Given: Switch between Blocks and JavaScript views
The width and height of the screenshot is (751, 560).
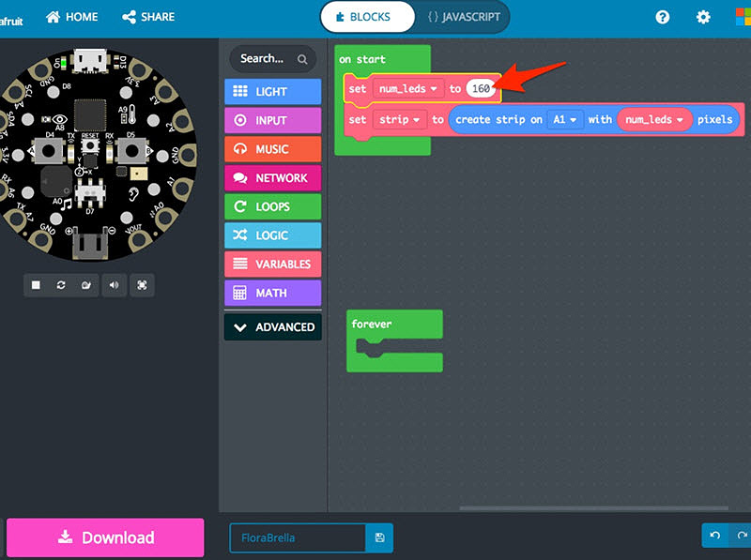Looking at the screenshot, I should pyautogui.click(x=415, y=17).
